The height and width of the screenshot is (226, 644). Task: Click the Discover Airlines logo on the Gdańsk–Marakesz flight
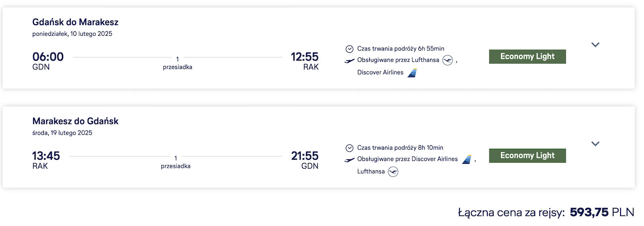click(412, 73)
